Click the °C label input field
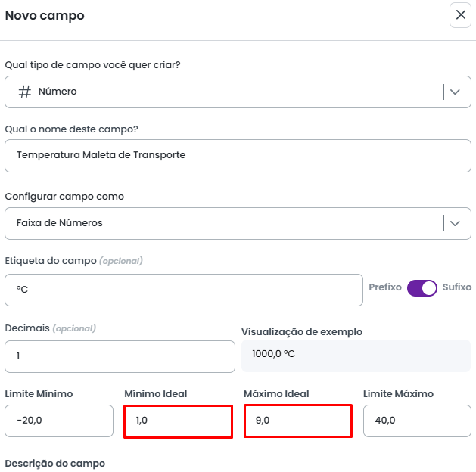Viewport: 476px width, 472px height. click(x=184, y=290)
